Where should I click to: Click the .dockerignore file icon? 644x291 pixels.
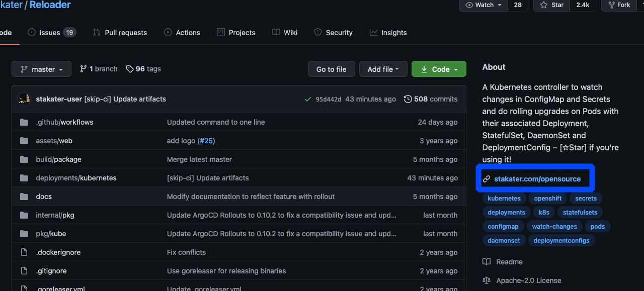click(x=24, y=252)
